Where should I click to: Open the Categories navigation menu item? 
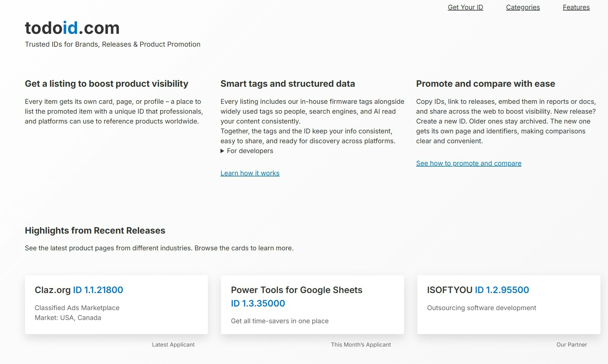point(523,7)
